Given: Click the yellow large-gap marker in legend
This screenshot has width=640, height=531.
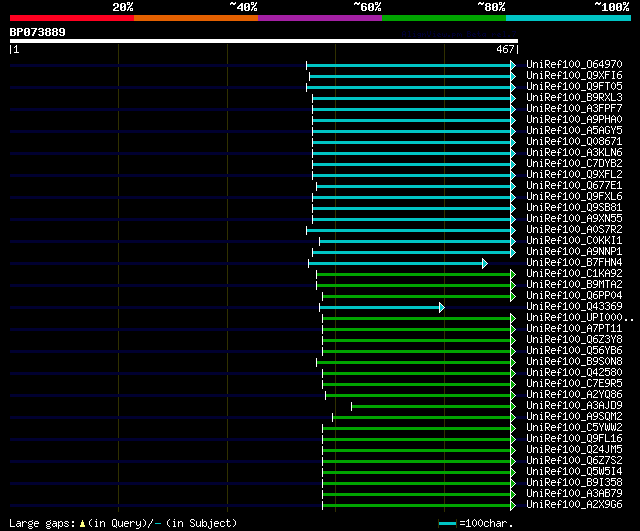Looking at the screenshot, I should [82, 524].
